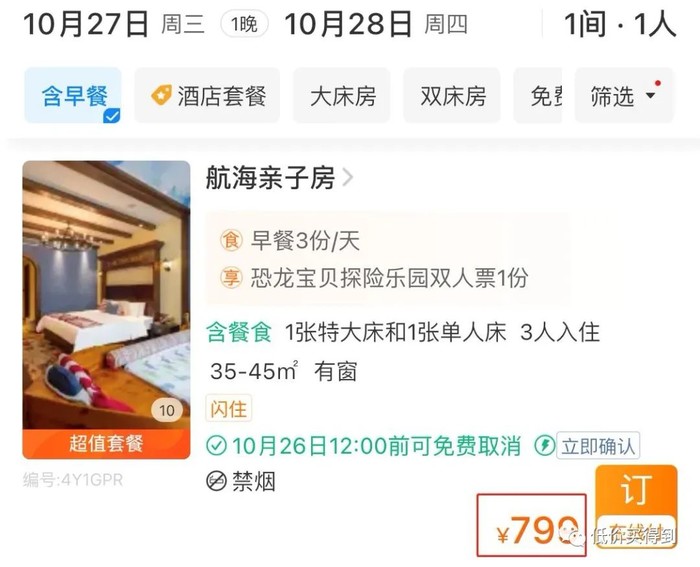
Task: Click the 1晚 nights badge
Action: coord(245,24)
